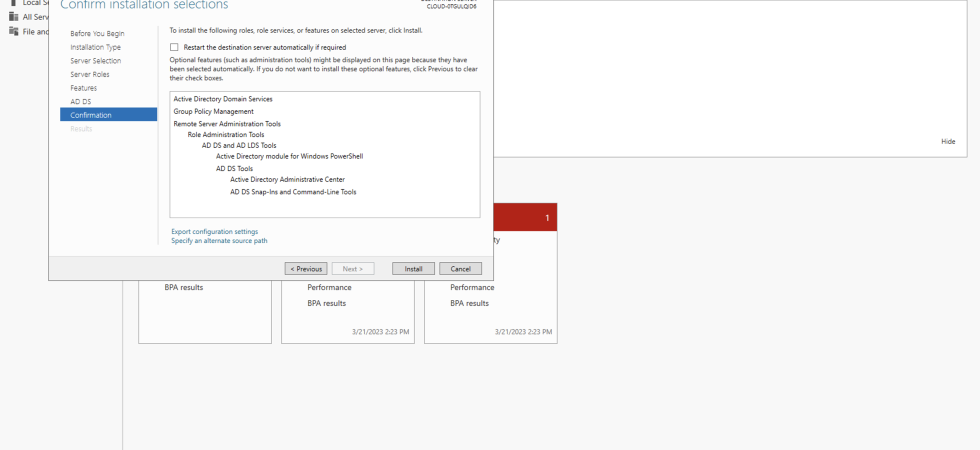Click the 3/21/2023 timestamp in red-header tile

coord(523,332)
